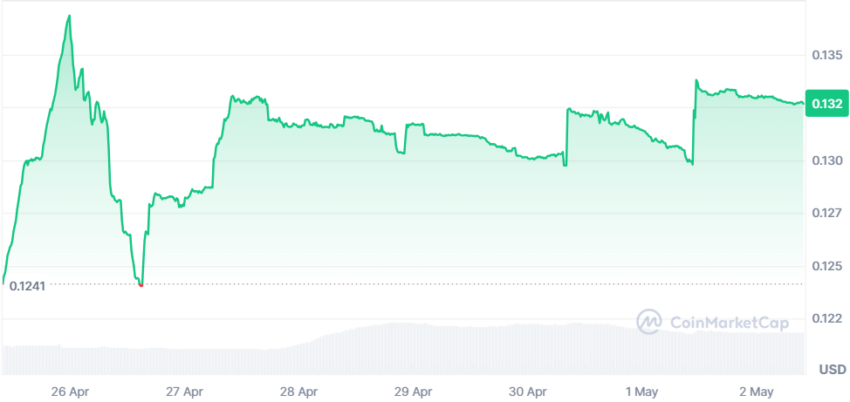Click the 0.135 y-axis price label

point(827,55)
